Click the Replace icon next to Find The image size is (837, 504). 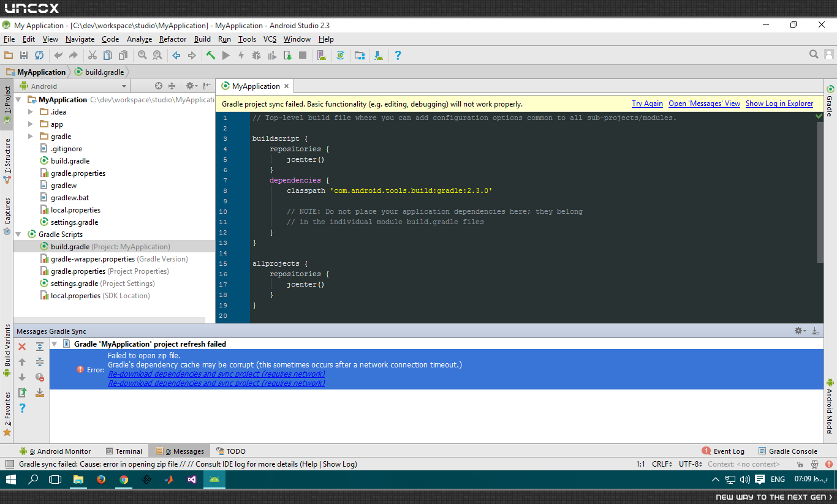pyautogui.click(x=157, y=55)
